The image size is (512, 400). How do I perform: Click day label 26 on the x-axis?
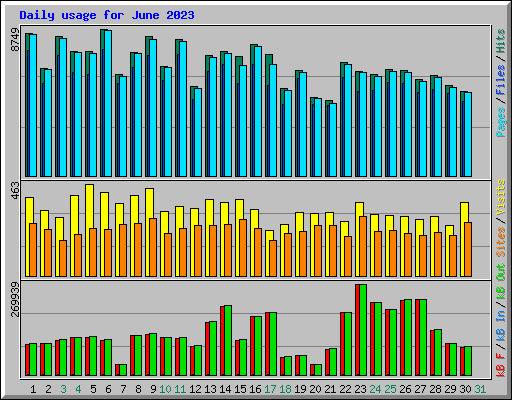point(405,389)
